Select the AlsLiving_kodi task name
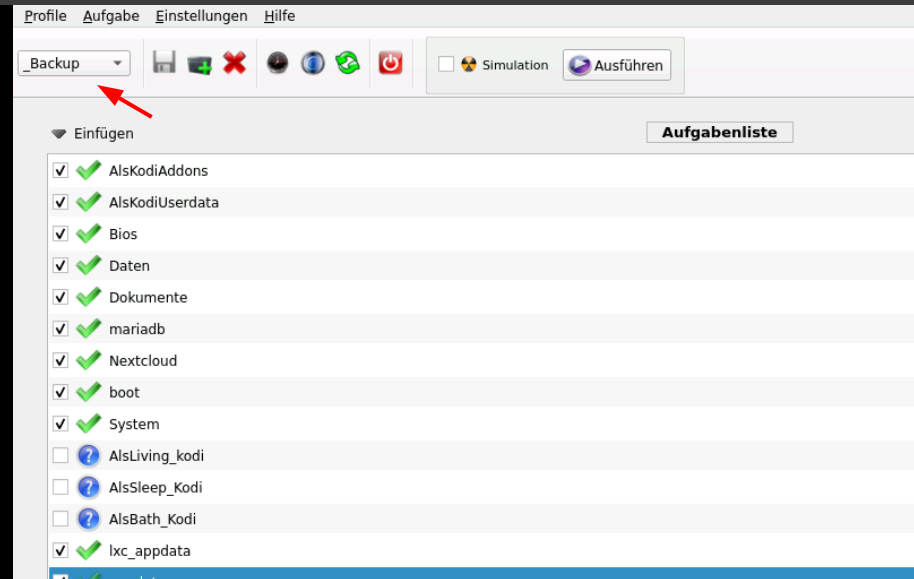Screen dimensions: 914x579 point(156,456)
